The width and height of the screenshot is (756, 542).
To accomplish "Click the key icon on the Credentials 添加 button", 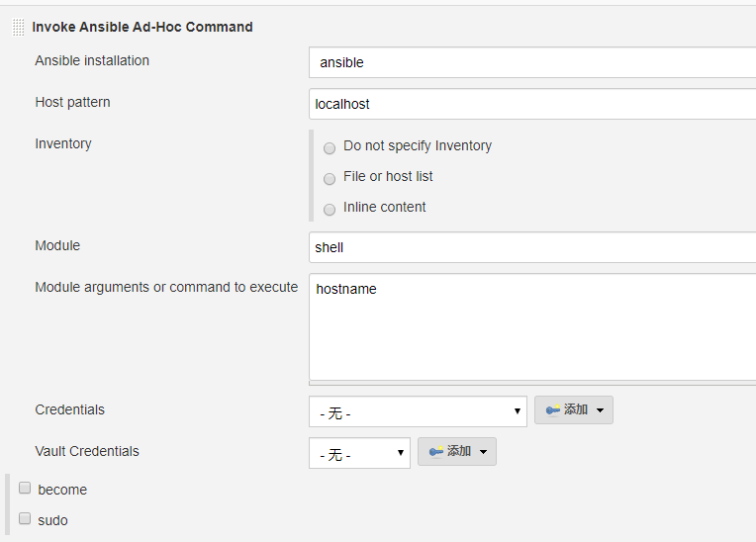I will (552, 410).
